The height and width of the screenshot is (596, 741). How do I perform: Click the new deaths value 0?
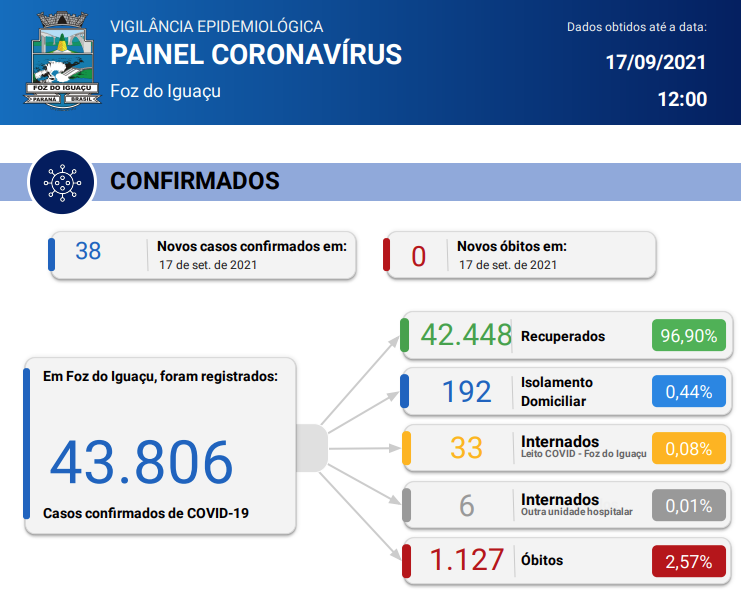click(418, 257)
